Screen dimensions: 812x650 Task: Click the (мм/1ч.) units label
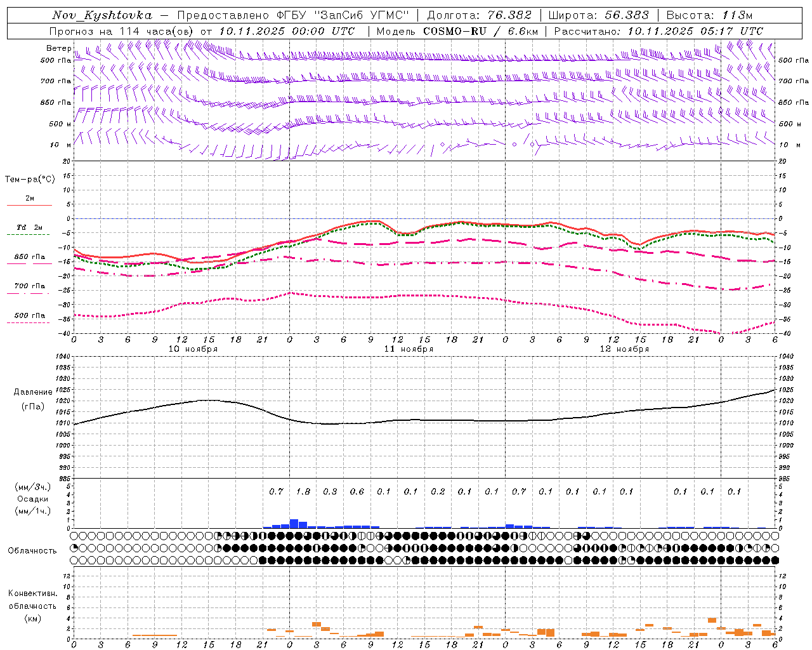click(x=32, y=511)
